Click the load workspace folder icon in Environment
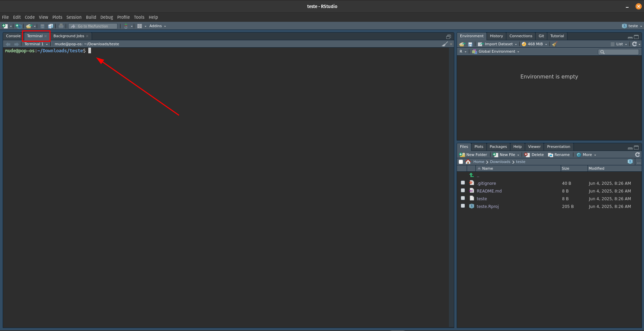Screen dimensions: 644x331 [462, 44]
